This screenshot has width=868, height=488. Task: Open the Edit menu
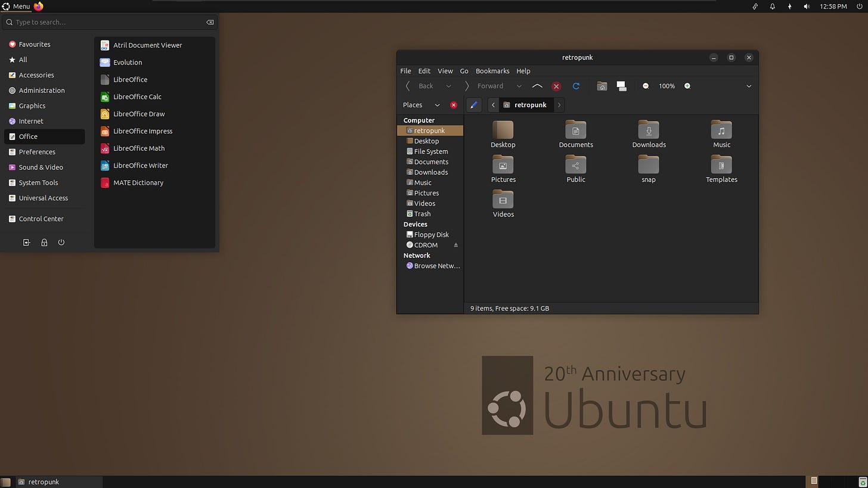424,71
